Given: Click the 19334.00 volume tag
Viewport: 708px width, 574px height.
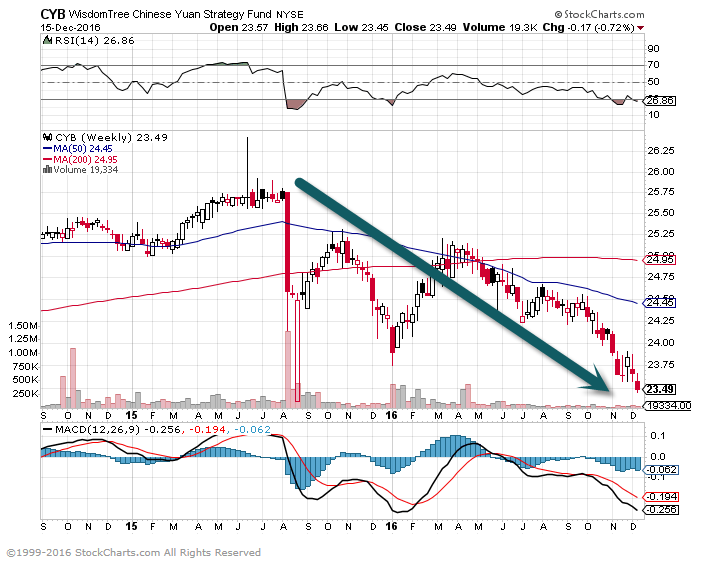Looking at the screenshot, I should [x=668, y=406].
